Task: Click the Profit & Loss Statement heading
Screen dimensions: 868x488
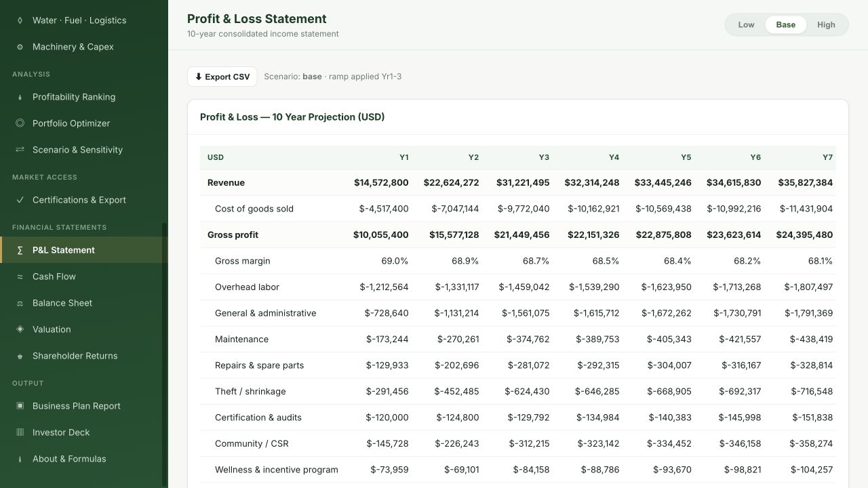Action: coord(257,19)
